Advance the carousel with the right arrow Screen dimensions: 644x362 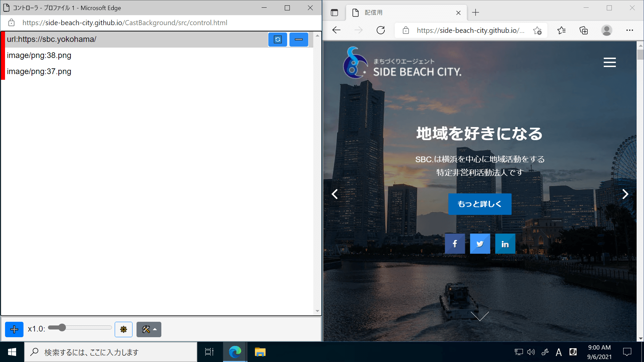[625, 194]
